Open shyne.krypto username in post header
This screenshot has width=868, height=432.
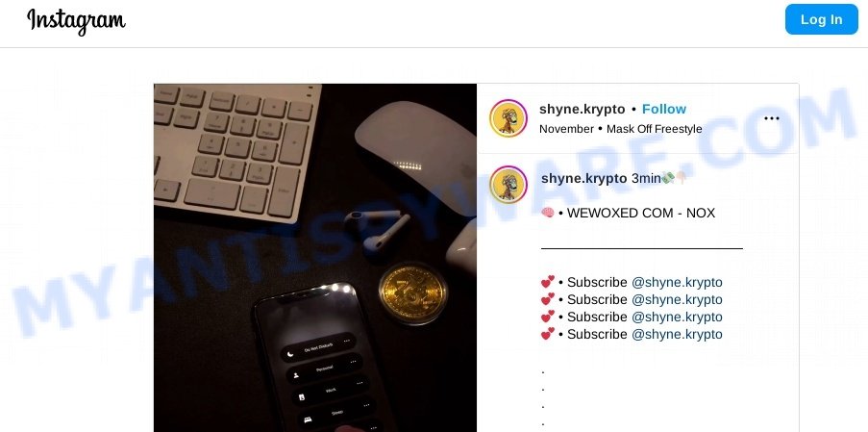582,109
